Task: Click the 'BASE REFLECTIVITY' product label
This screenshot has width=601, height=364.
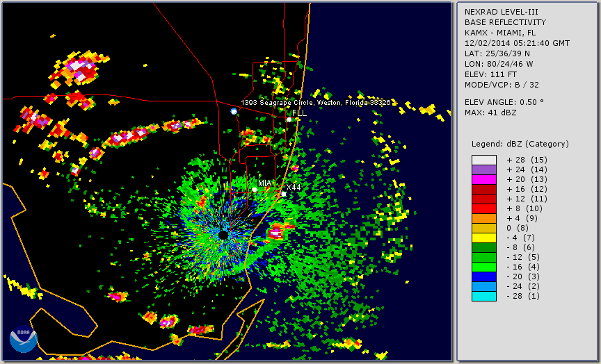Action: tap(505, 22)
